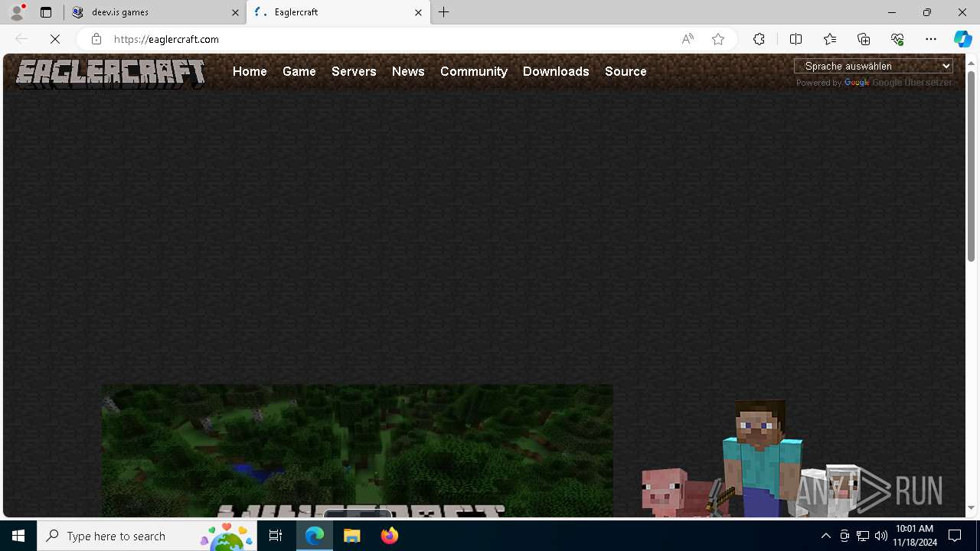
Task: Stop loading the page
Action: [55, 39]
